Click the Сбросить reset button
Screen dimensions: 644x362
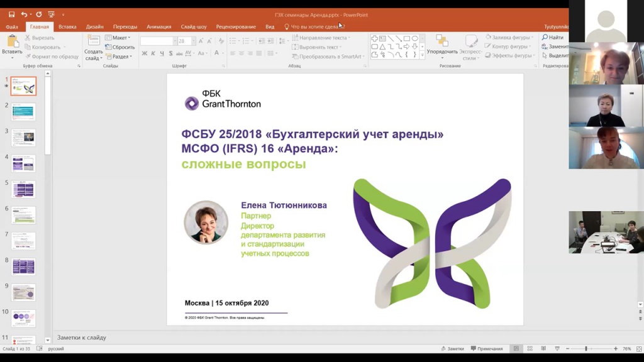pyautogui.click(x=119, y=47)
